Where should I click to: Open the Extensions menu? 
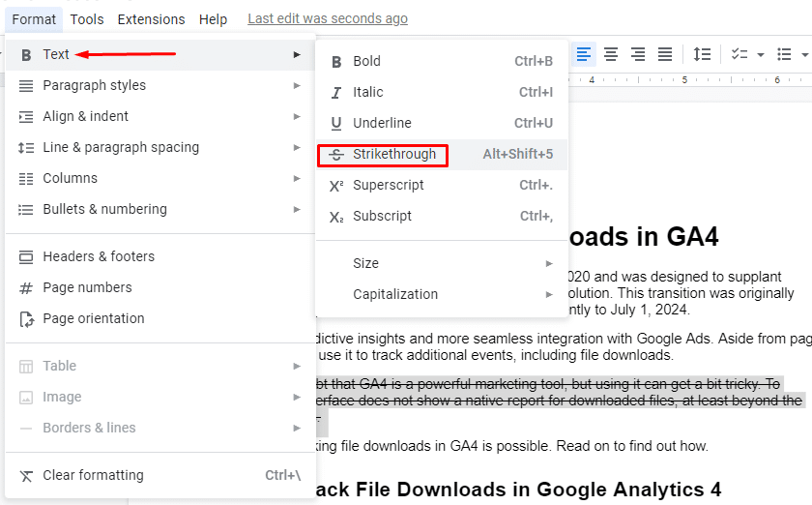(x=151, y=19)
